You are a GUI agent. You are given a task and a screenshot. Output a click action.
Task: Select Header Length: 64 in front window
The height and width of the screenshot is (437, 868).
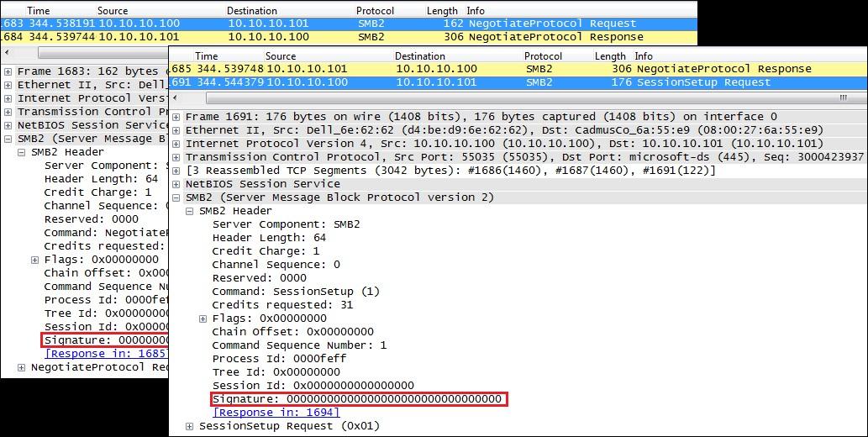[269, 238]
